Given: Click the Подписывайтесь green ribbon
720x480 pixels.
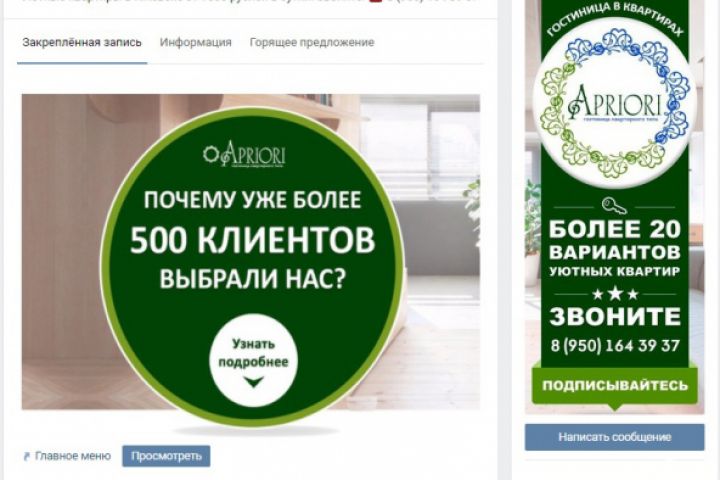Looking at the screenshot, I should [615, 385].
